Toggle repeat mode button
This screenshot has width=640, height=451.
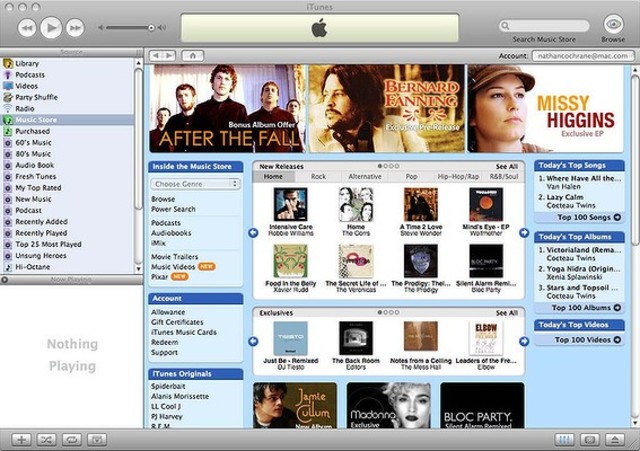pos(71,440)
